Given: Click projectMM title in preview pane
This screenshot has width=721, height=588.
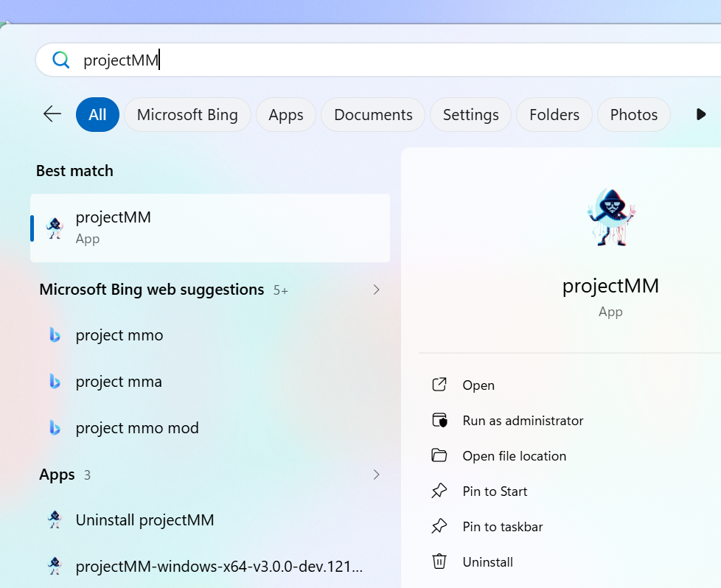Looking at the screenshot, I should [x=610, y=286].
